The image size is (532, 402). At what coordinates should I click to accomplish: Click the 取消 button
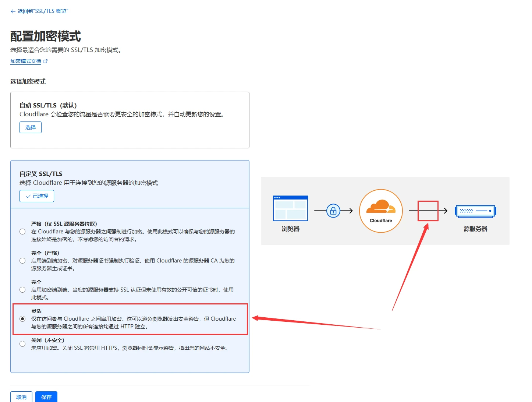point(21,397)
